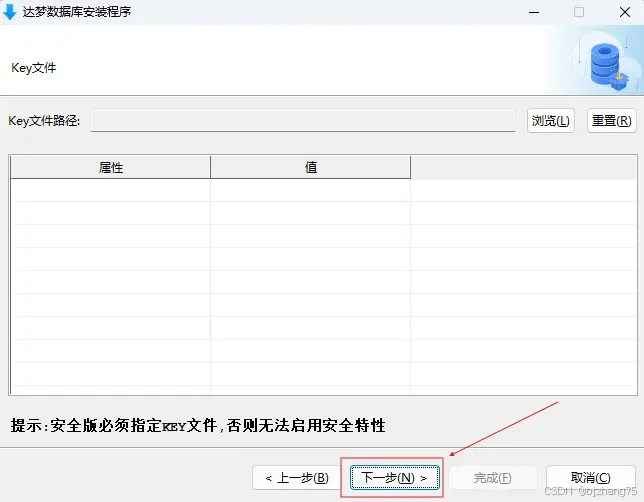Image resolution: width=644 pixels, height=502 pixels.
Task: Minimize the 达梦数据库安装程序 window
Action: [x=534, y=12]
